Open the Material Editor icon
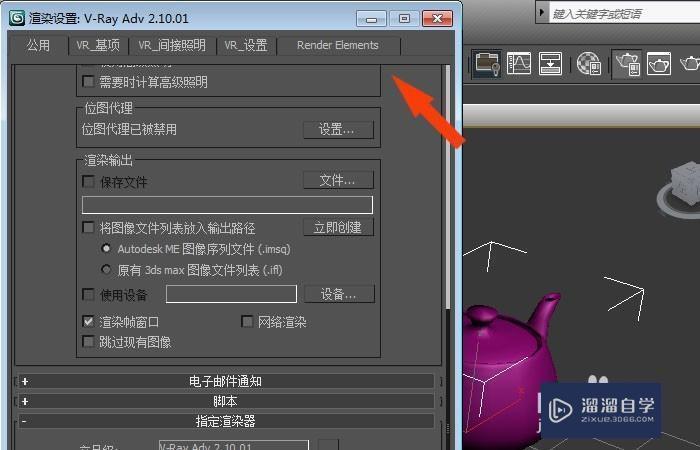Image resolution: width=700 pixels, height=450 pixels. 589,63
